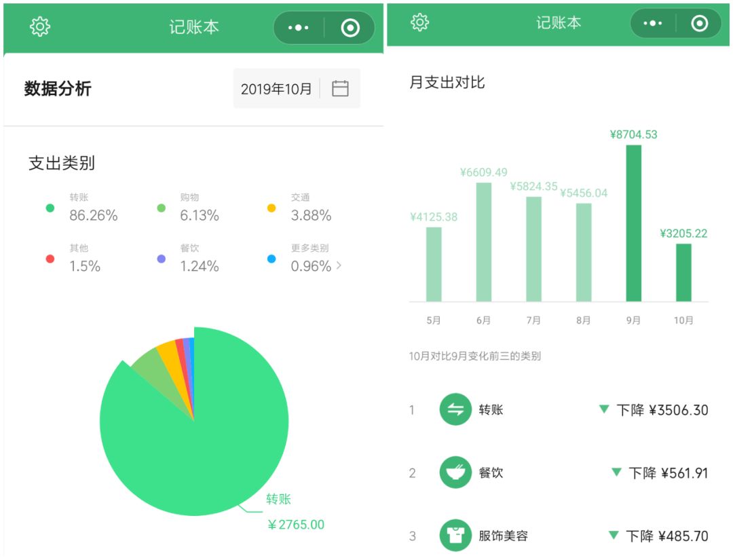Open the calendar icon next to 2019年10月
This screenshot has width=733, height=560.
pos(340,88)
